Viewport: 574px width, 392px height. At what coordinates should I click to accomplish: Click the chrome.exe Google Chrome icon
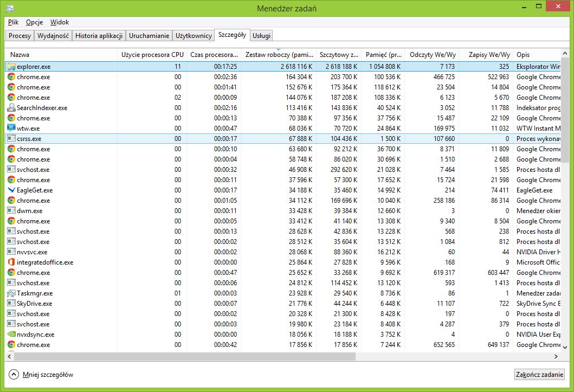(11, 77)
